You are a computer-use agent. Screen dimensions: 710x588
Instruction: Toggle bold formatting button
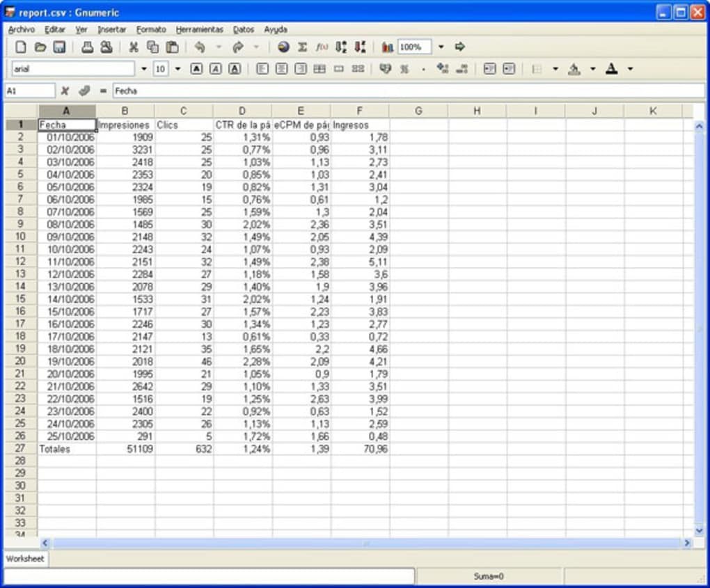[196, 69]
